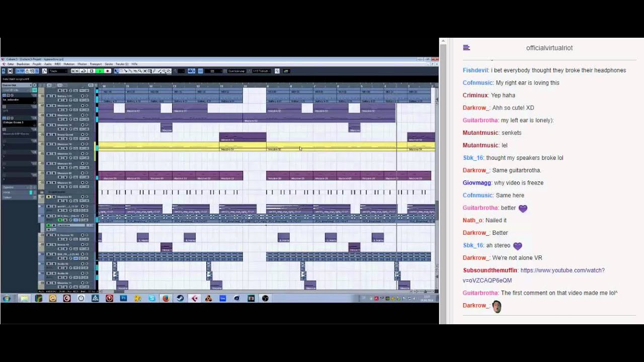
Task: Select the Mute X tool
Action: click(x=145, y=71)
